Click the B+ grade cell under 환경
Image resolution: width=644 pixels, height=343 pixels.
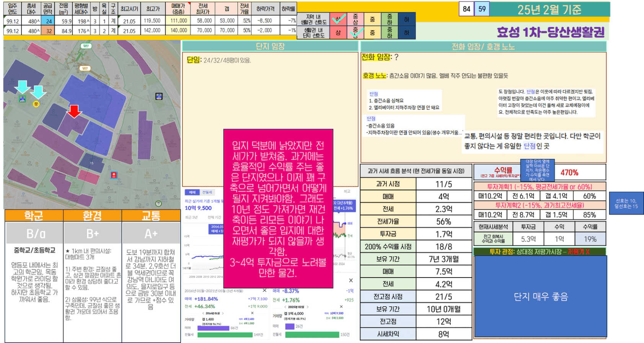[92, 233]
